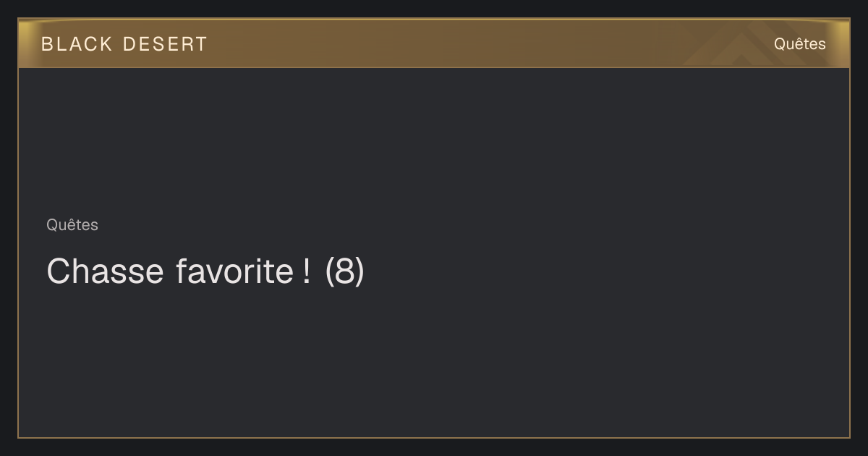Open the Quêtes link in the gold header

pyautogui.click(x=799, y=44)
